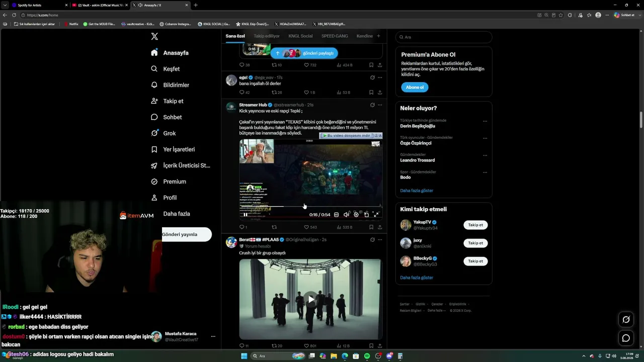Viewport: 644px width, 362px height.
Task: Toggle captions on Streamer Hub video
Action: 337,215
